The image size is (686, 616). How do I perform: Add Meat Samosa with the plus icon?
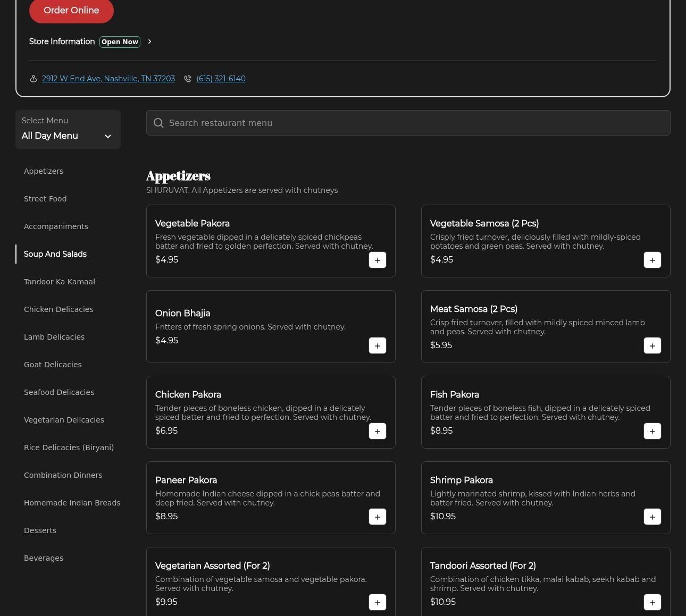[652, 345]
